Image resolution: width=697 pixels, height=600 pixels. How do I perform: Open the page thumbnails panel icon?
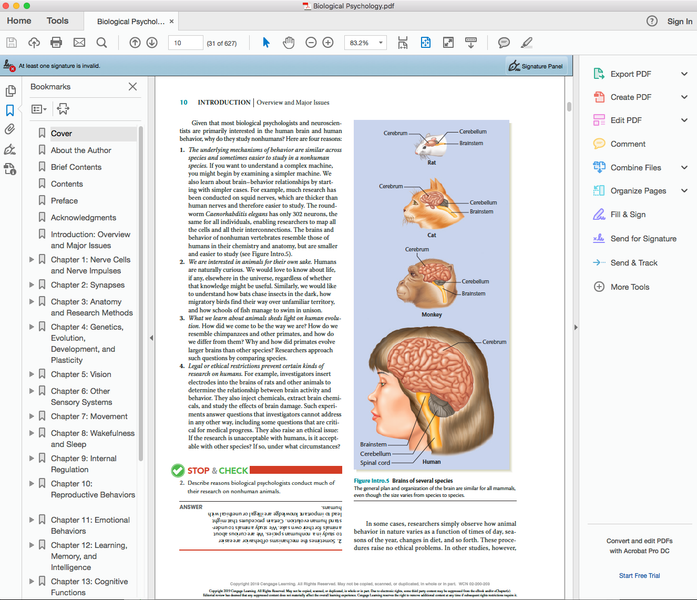[10, 91]
